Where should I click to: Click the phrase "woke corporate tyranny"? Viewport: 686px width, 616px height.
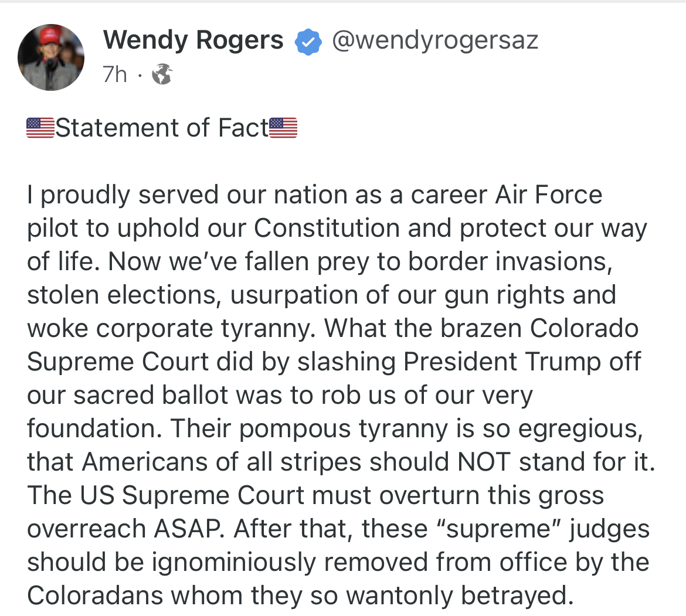pyautogui.click(x=169, y=328)
